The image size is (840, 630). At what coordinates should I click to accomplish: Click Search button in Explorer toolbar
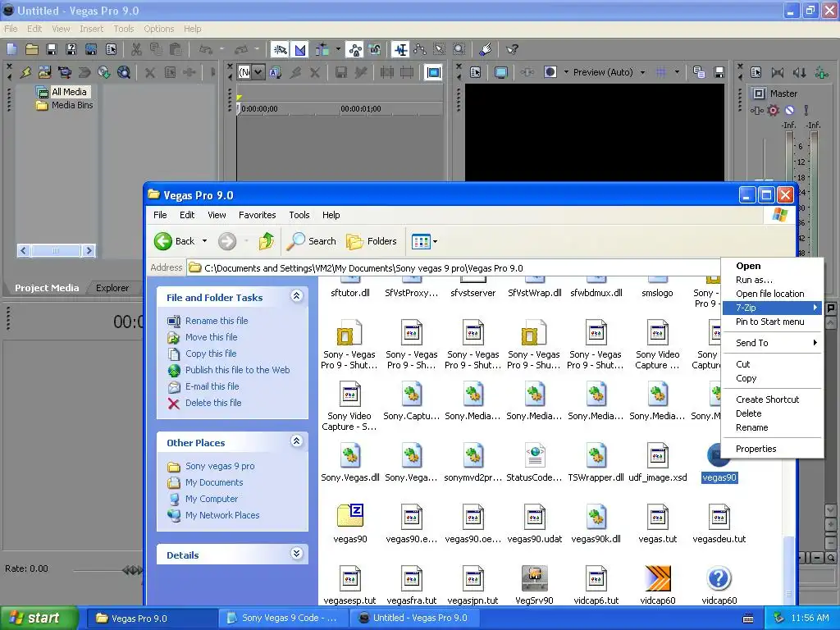tap(311, 242)
